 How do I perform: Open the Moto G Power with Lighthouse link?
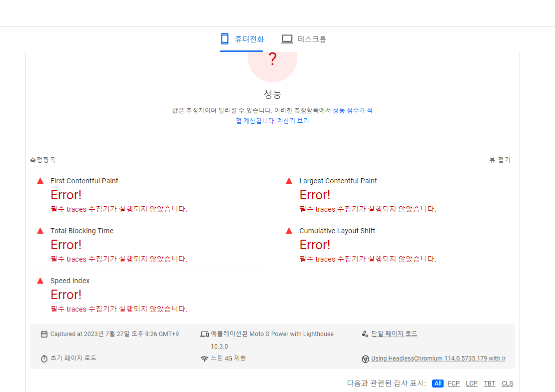click(272, 334)
